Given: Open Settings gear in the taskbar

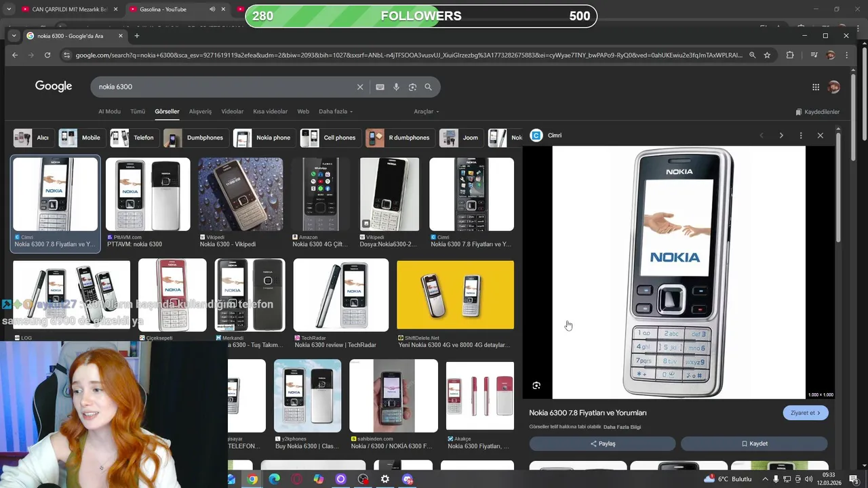Looking at the screenshot, I should click(385, 479).
